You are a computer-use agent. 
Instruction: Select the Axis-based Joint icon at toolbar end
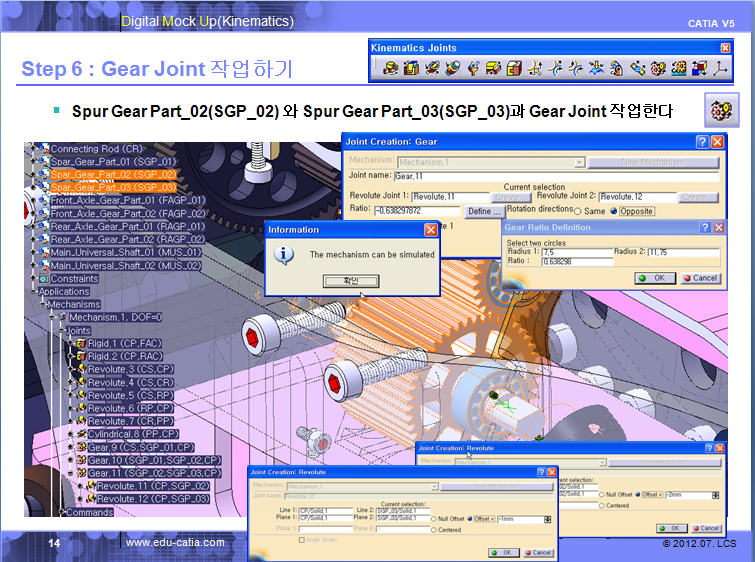click(x=719, y=68)
